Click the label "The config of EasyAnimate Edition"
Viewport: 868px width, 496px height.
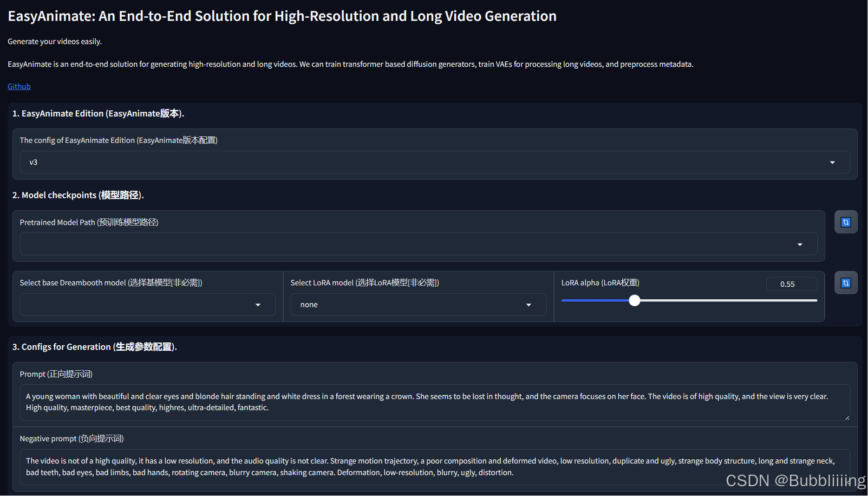[x=118, y=141]
